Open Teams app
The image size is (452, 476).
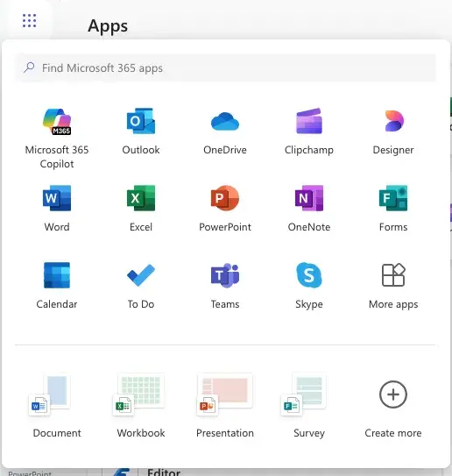point(225,286)
